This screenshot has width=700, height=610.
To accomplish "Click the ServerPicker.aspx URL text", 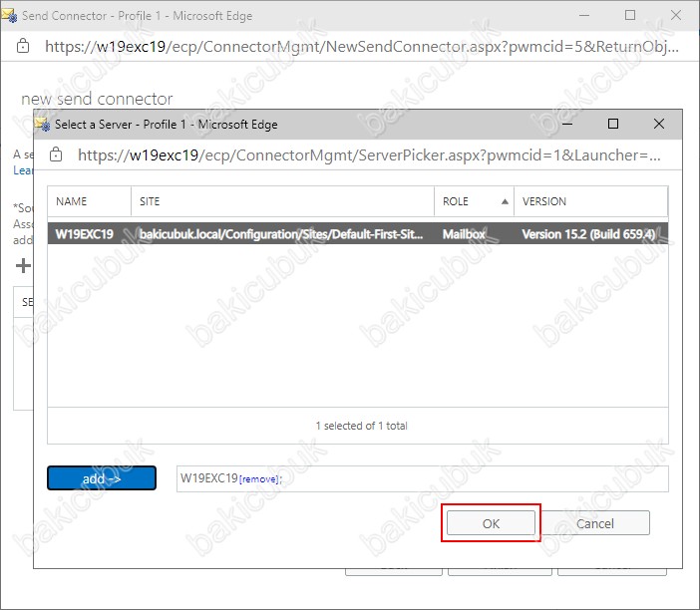I will 369,155.
